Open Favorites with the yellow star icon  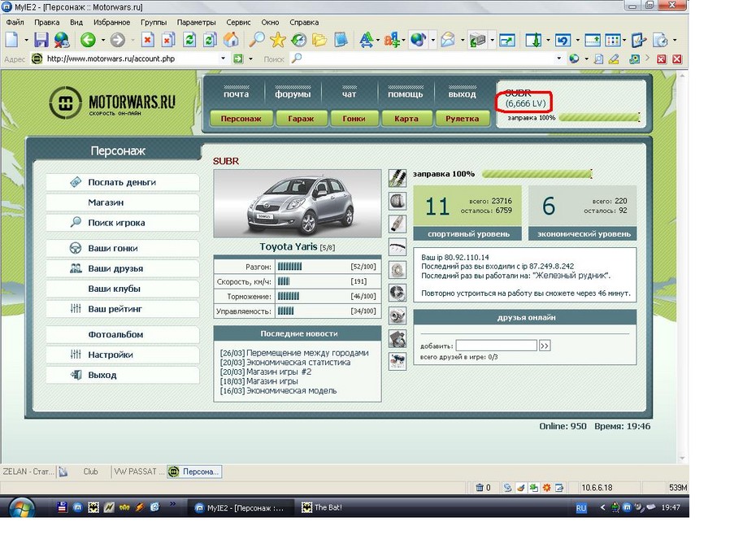click(x=278, y=40)
